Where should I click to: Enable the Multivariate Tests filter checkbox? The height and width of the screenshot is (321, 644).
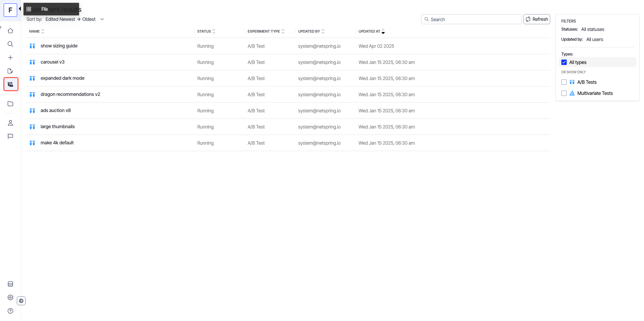coord(564,93)
